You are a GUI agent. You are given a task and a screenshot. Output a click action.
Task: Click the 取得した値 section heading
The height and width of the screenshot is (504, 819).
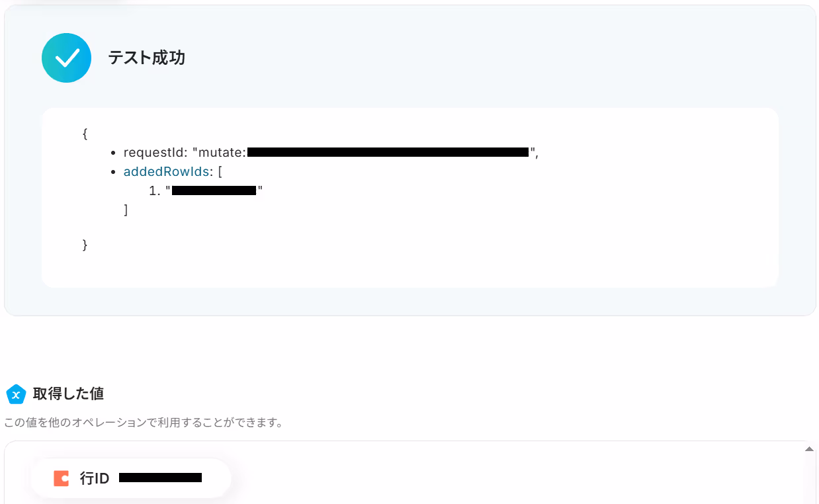(68, 394)
